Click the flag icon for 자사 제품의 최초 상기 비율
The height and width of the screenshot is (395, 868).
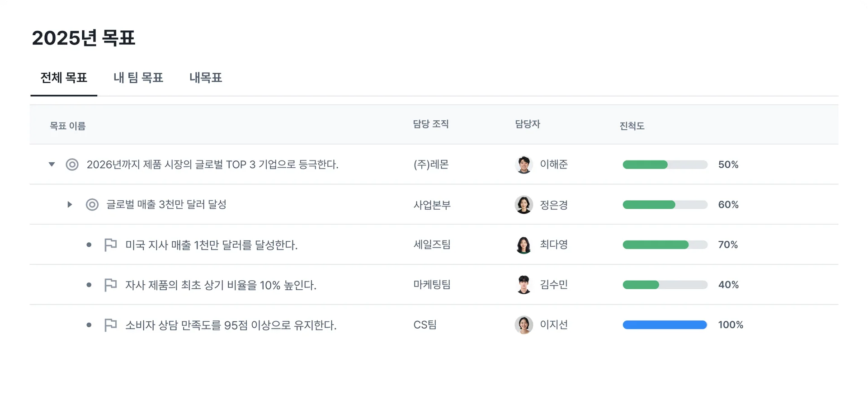pyautogui.click(x=110, y=285)
